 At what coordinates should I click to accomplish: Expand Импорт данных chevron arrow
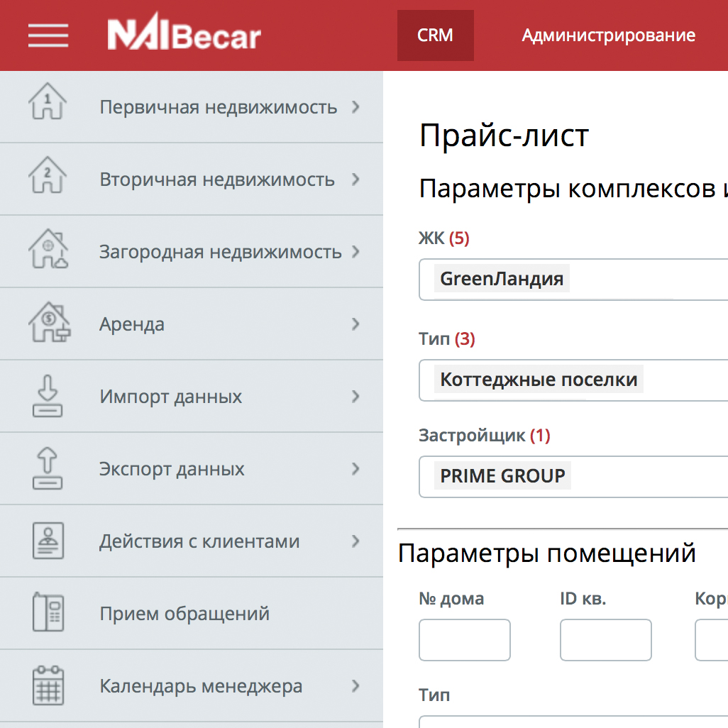(x=355, y=397)
